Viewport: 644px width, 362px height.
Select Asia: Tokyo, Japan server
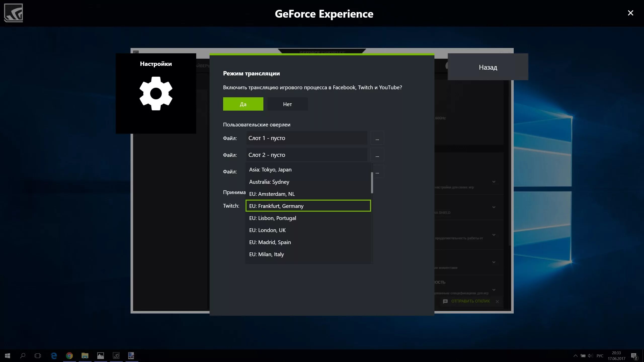[308, 169]
